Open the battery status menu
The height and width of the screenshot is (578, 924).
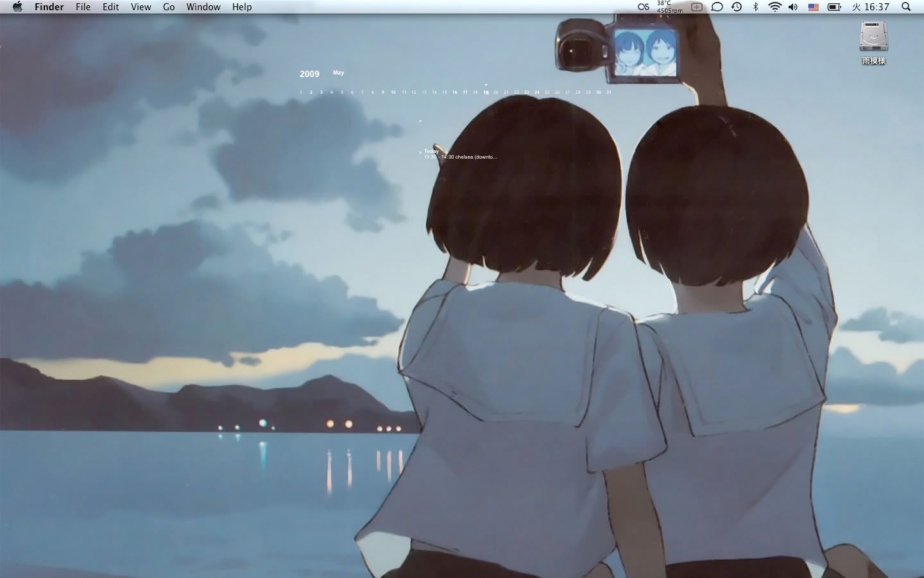coord(834,7)
